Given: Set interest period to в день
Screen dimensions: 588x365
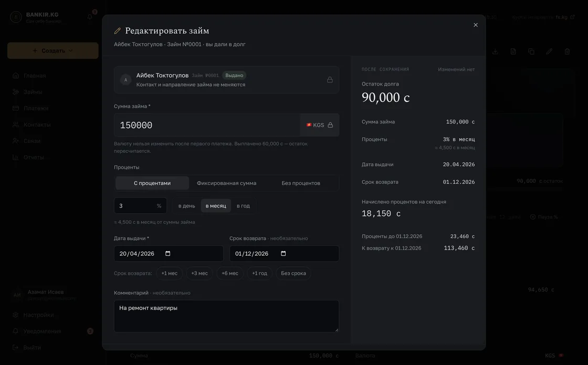Looking at the screenshot, I should [x=187, y=205].
